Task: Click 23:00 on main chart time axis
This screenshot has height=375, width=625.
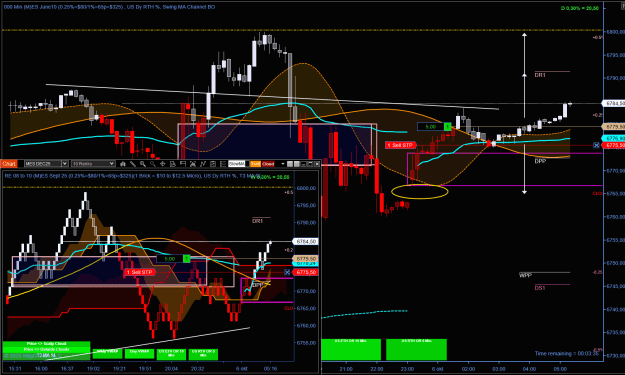Action: pyautogui.click(x=407, y=369)
